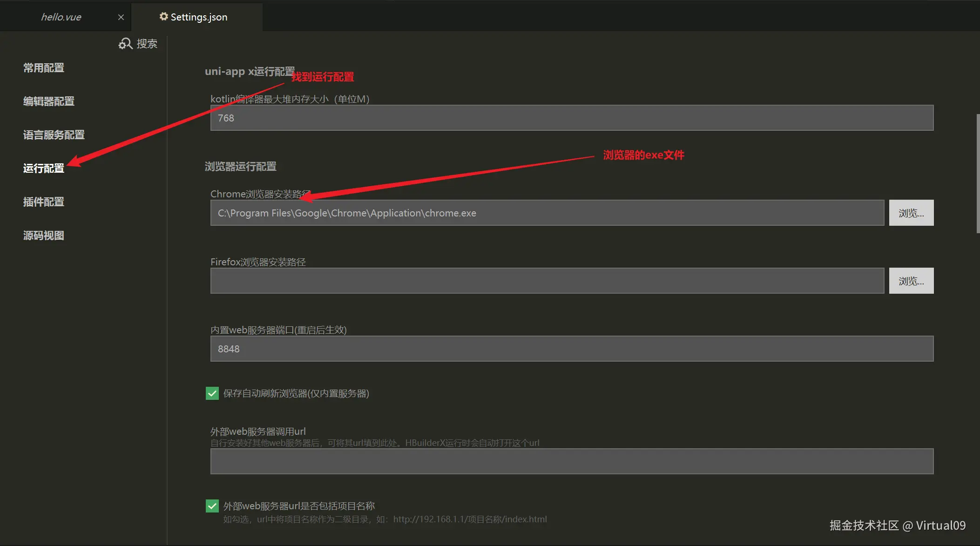This screenshot has height=546, width=980.
Task: Open 常用配置 settings category
Action: pos(44,68)
